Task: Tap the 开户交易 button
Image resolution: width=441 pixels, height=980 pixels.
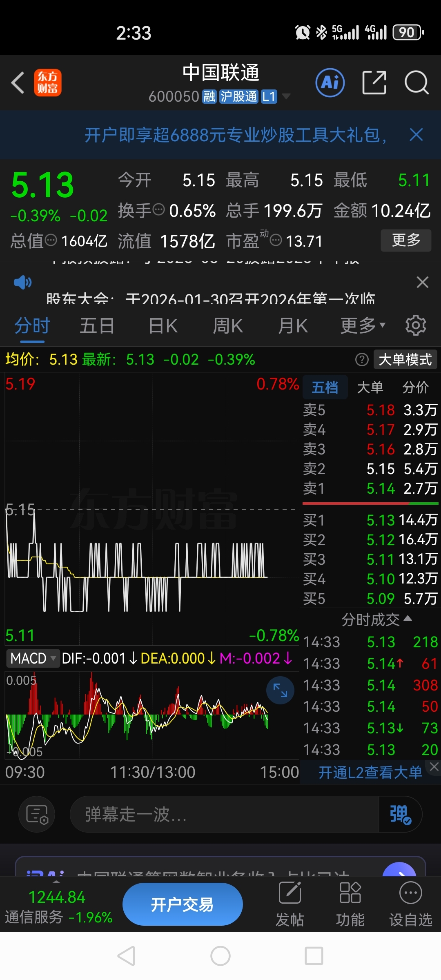Action: coord(183,904)
